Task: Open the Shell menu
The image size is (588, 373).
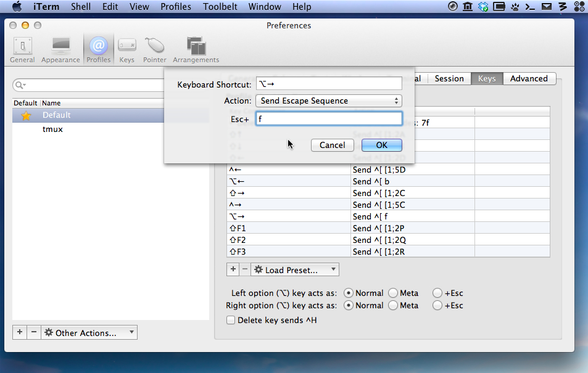Action: coord(81,7)
